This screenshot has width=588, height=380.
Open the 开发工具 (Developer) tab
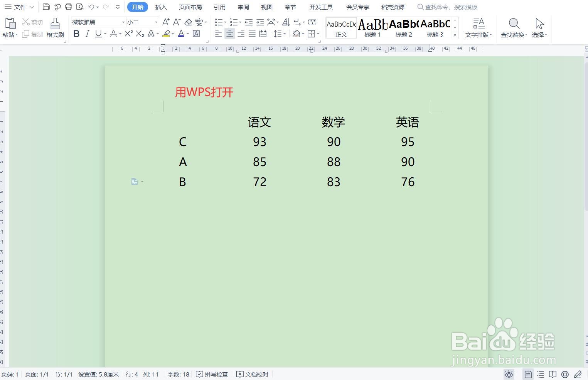click(321, 7)
